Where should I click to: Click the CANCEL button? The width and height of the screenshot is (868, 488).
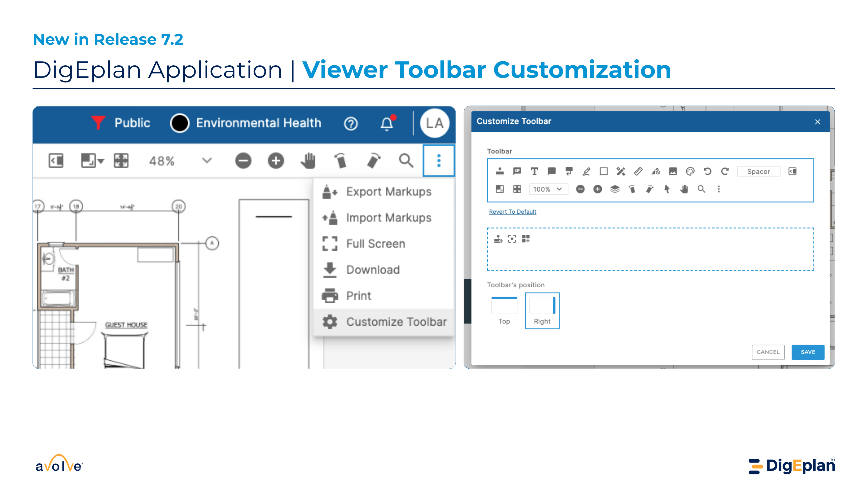768,352
